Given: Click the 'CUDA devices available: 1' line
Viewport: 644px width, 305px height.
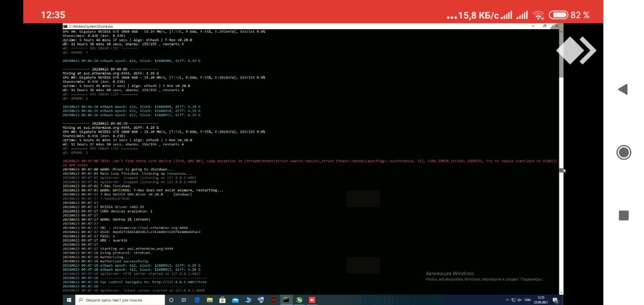Looking at the screenshot, I should 107,211.
